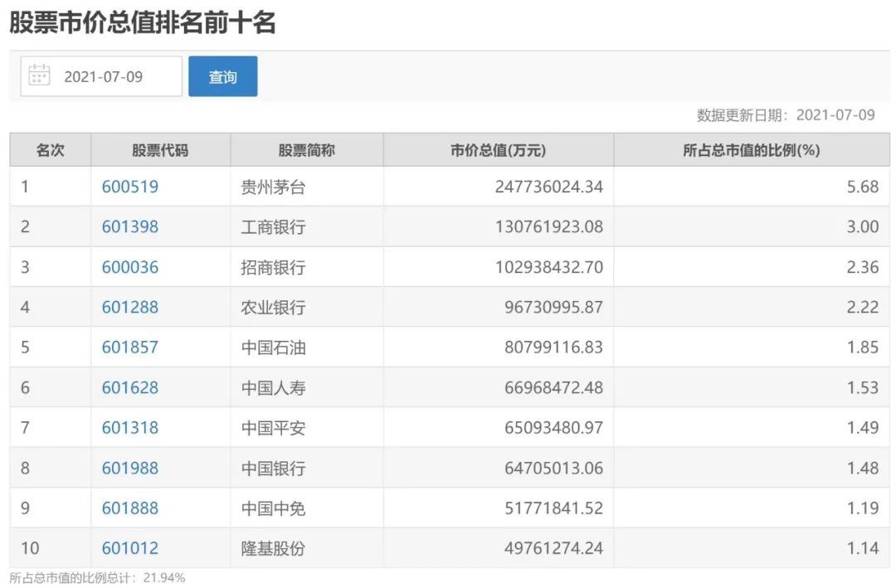Click the 股票简称 column header
Screen dimensions: 896x588
tap(306, 149)
